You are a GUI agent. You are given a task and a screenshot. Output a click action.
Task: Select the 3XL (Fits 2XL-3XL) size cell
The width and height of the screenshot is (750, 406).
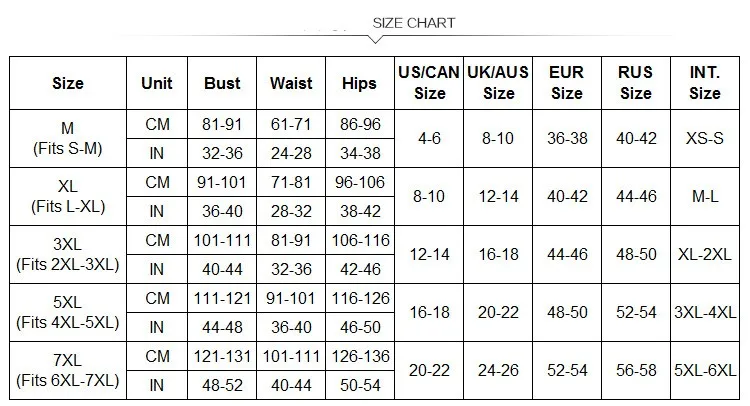(x=68, y=254)
